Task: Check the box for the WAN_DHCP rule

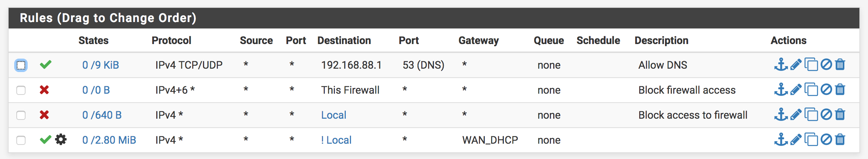Action: 21,140
